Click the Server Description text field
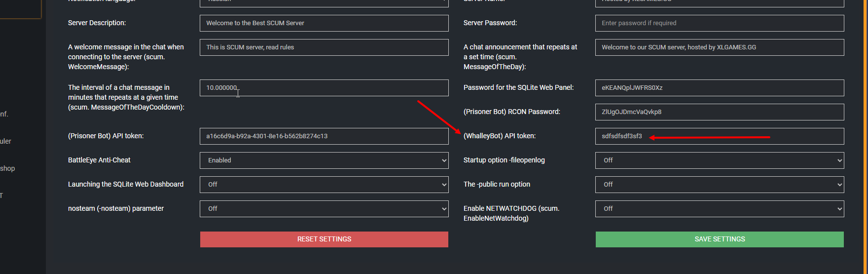 pos(324,23)
